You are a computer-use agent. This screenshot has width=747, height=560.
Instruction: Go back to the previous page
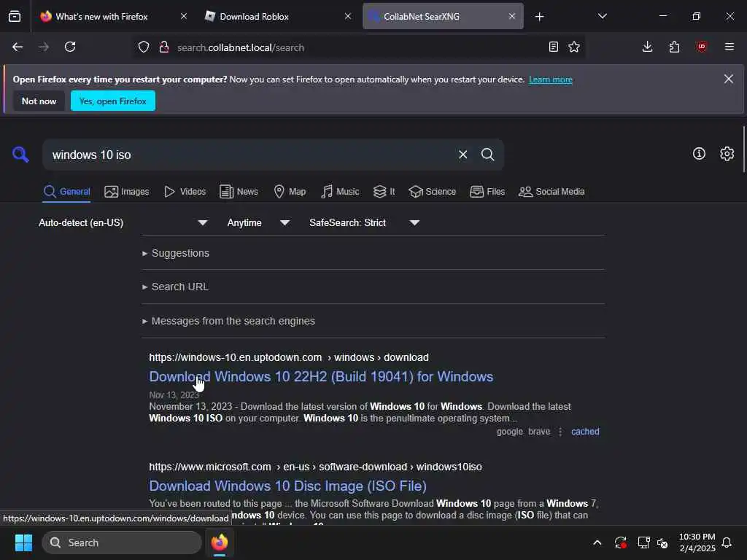point(18,47)
